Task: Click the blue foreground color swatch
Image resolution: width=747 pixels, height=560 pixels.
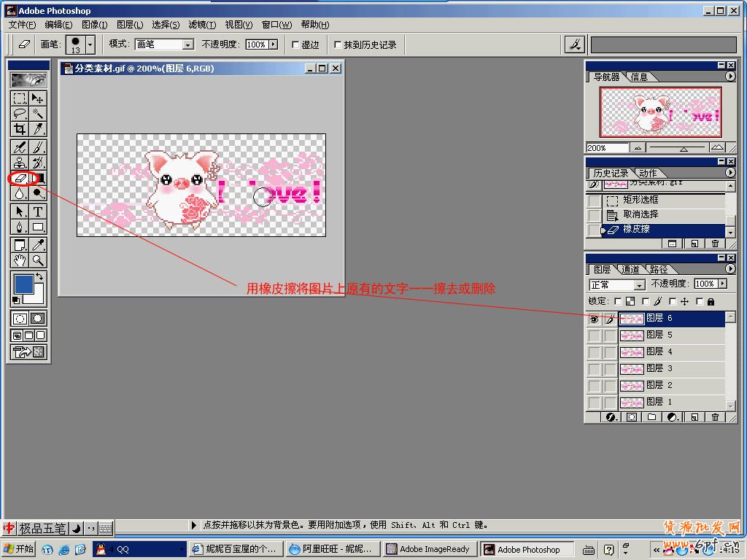Action: pyautogui.click(x=23, y=285)
